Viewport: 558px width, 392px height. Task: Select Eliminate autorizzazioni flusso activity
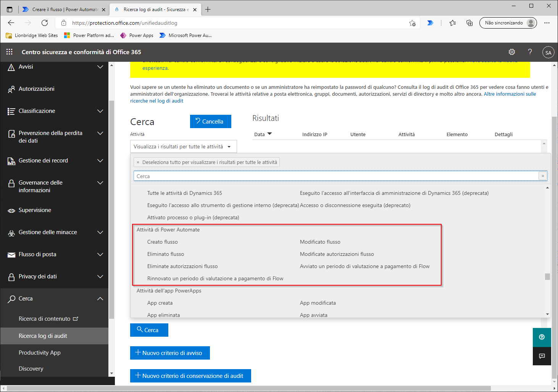click(x=182, y=266)
